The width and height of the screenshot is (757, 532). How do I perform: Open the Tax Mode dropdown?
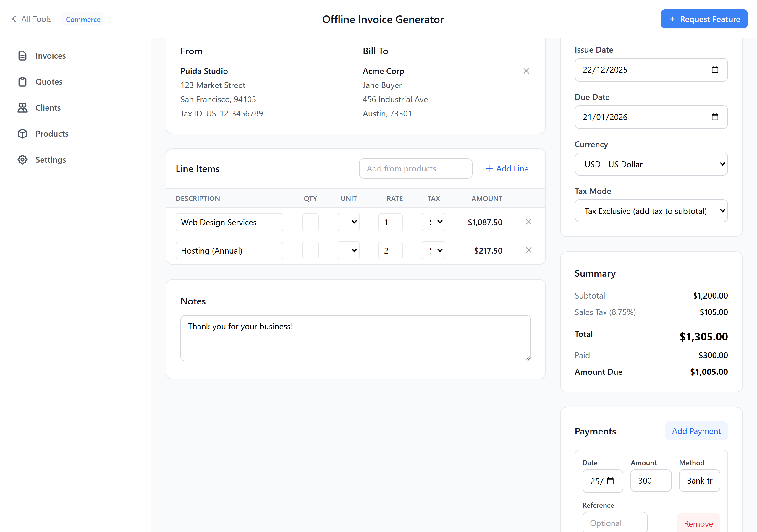651,211
